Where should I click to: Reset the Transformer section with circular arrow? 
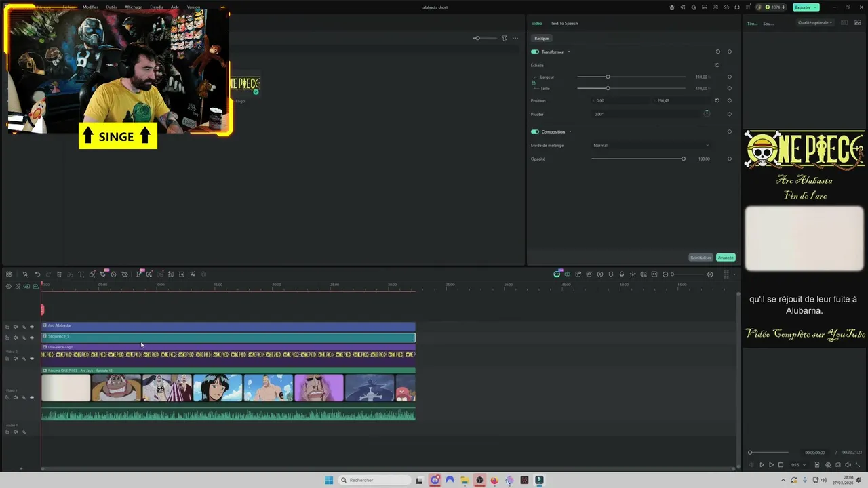pos(718,52)
